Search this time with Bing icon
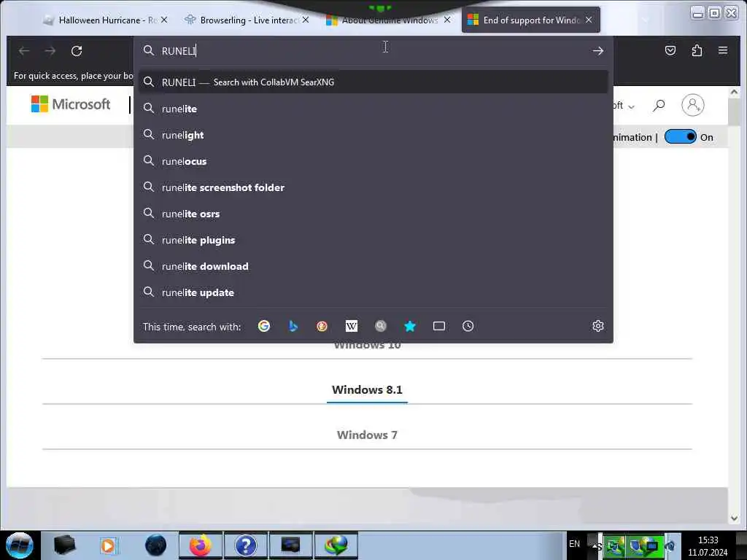747x560 pixels. pos(293,326)
